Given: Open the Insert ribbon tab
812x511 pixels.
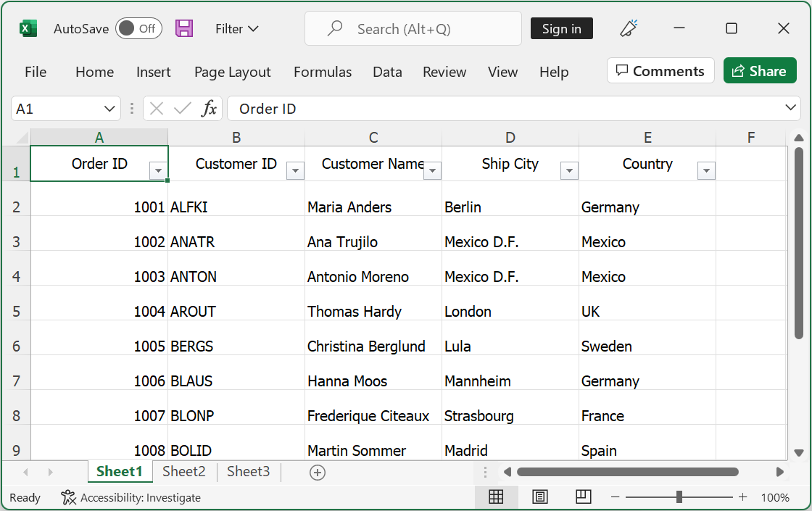Looking at the screenshot, I should point(153,72).
